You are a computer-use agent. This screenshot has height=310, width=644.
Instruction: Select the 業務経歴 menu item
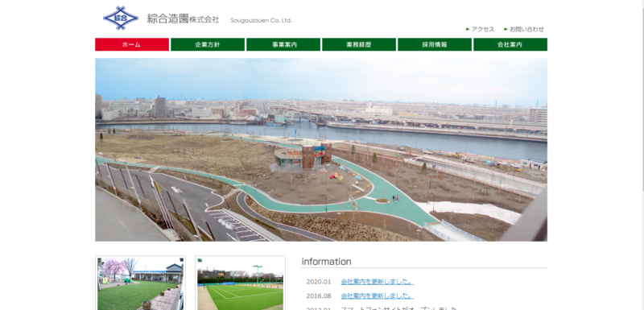(x=359, y=45)
